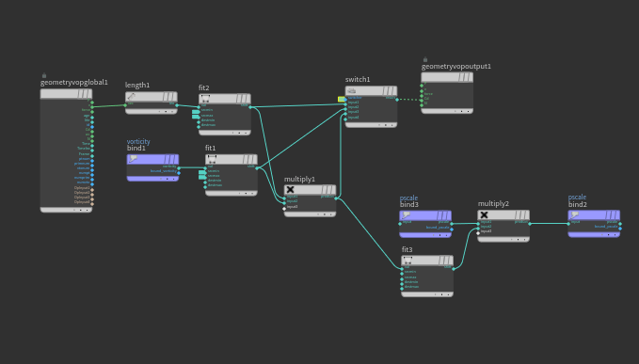This screenshot has width=639, height=364.
Task: Click the vorticity label above bind1
Action: [138, 141]
